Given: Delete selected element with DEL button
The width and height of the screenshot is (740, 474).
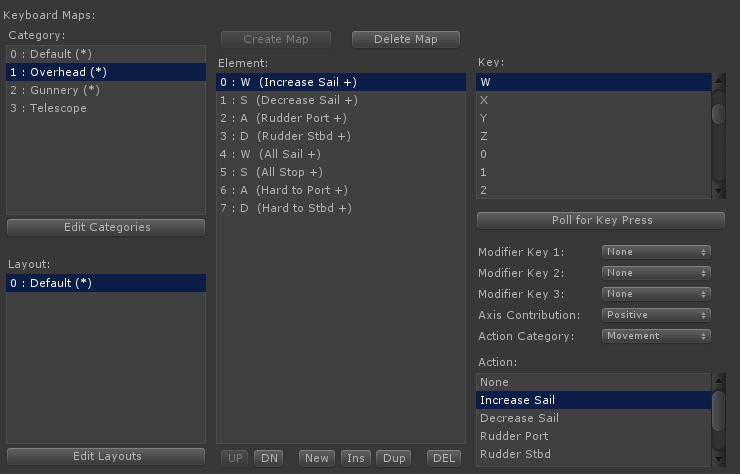Looking at the screenshot, I should pyautogui.click(x=444, y=458).
